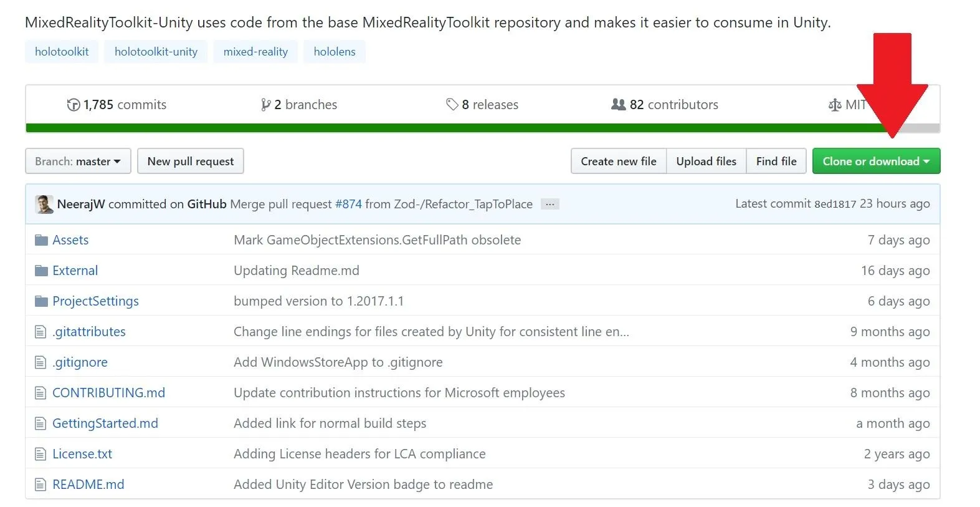
Task: Click the Find file button
Action: coord(776,161)
